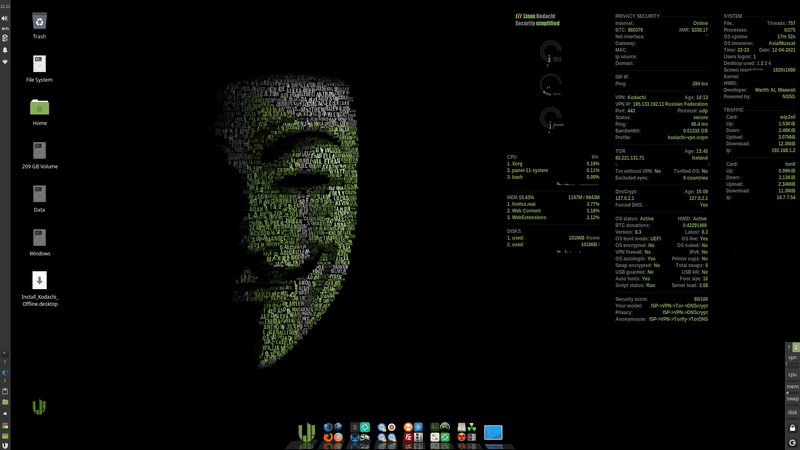Click the large green Kodachi dock icon
This screenshot has width=800, height=450.
click(x=306, y=433)
